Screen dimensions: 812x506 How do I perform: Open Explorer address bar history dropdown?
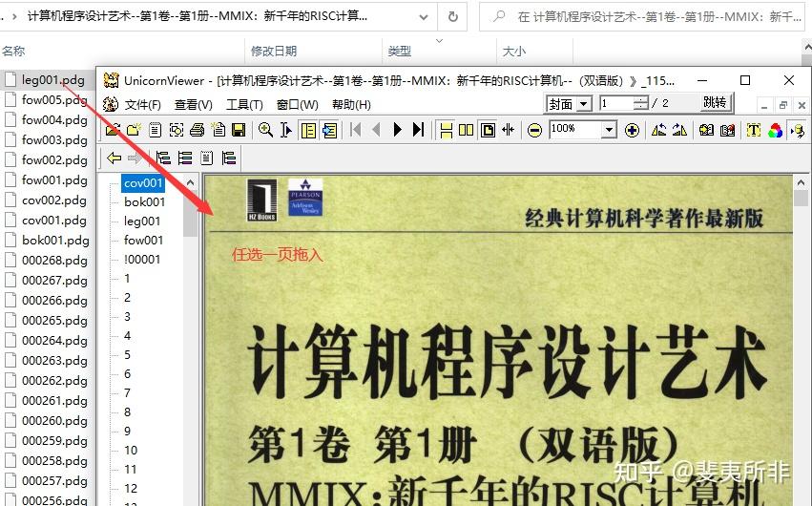(424, 17)
